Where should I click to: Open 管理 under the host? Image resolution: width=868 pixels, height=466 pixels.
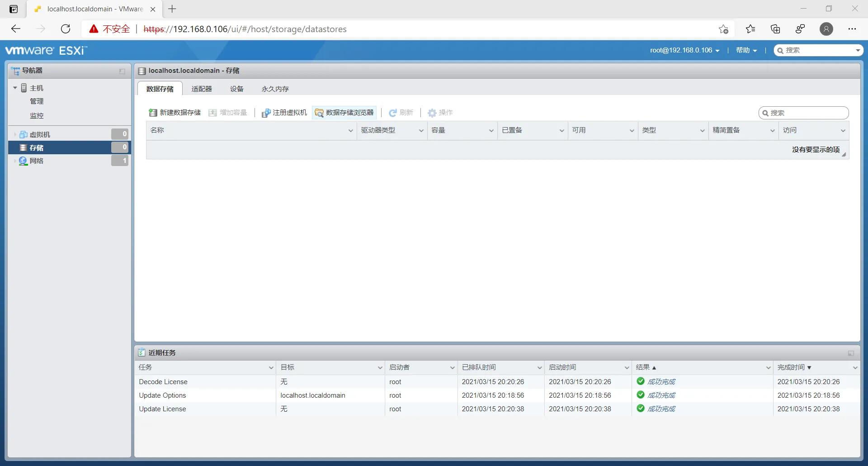pyautogui.click(x=37, y=101)
